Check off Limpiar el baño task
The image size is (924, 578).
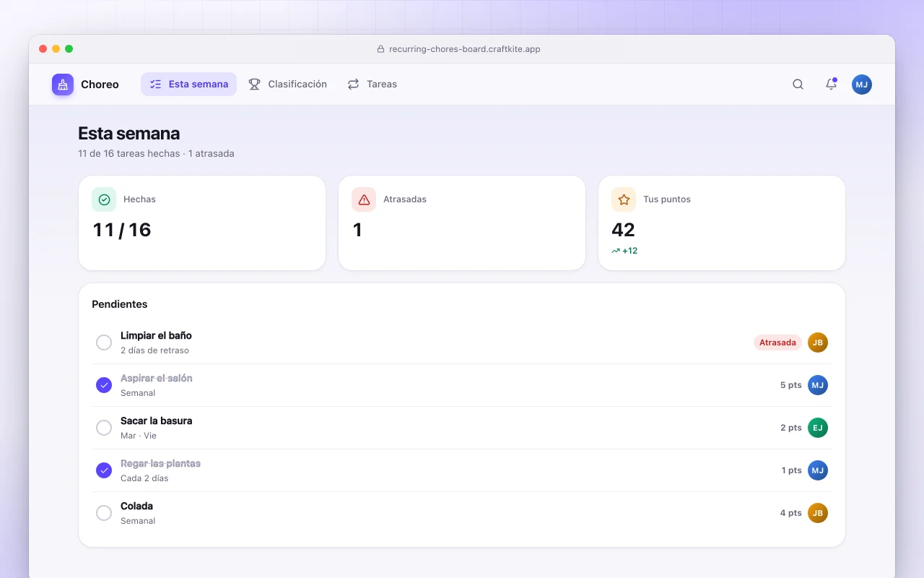click(104, 342)
